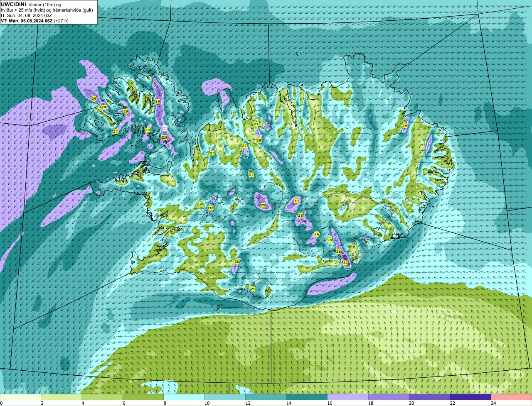Select the 18–20 m/s purple legend swatch

[389, 397]
